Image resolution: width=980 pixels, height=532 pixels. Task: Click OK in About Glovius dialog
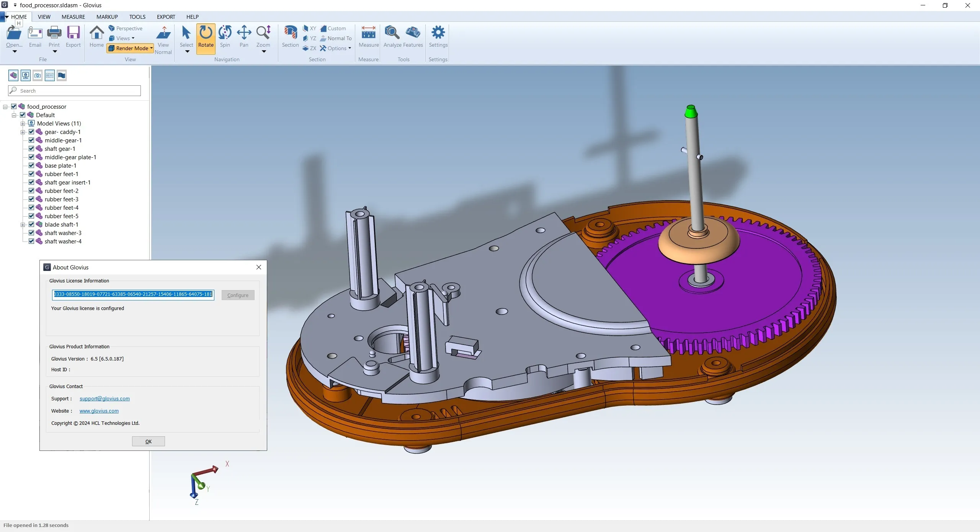point(149,441)
